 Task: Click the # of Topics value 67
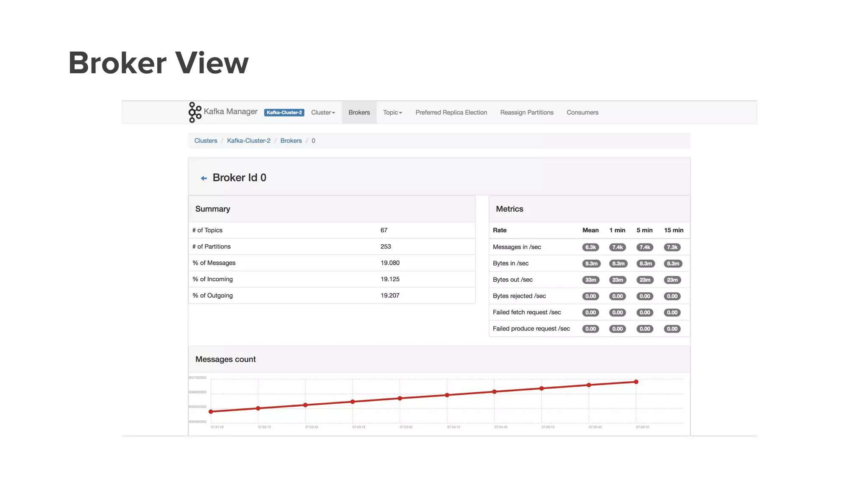384,230
